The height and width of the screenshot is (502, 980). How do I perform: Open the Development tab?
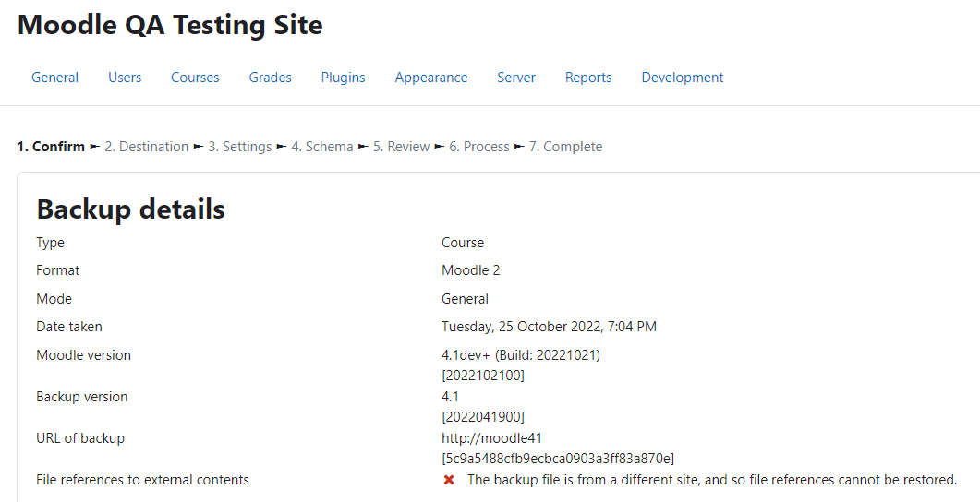coord(683,78)
